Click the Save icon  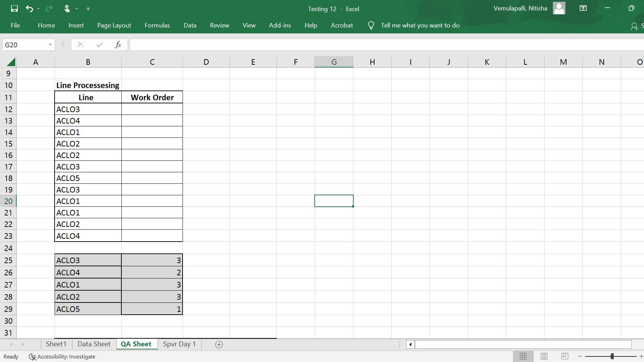14,9
